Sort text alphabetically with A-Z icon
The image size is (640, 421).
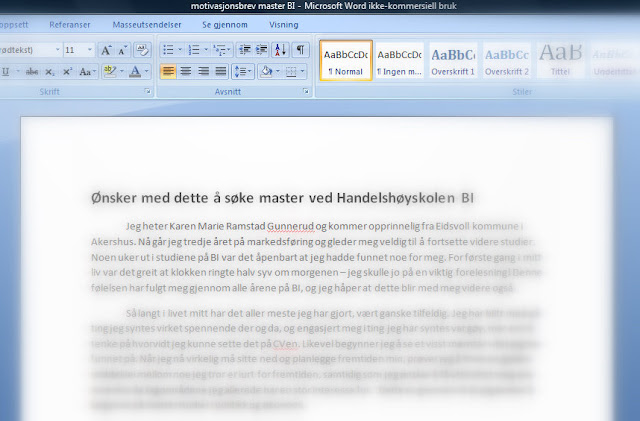[x=280, y=50]
